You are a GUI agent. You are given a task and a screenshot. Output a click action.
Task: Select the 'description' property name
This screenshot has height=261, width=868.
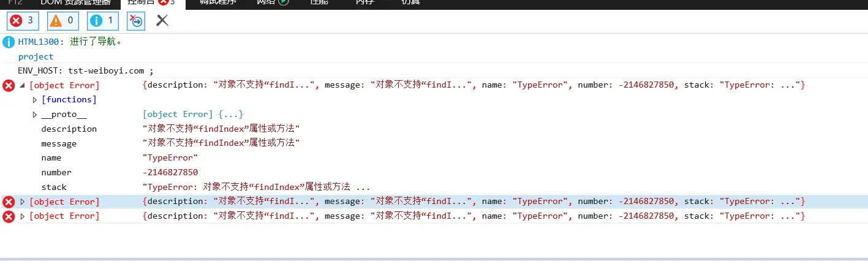69,129
